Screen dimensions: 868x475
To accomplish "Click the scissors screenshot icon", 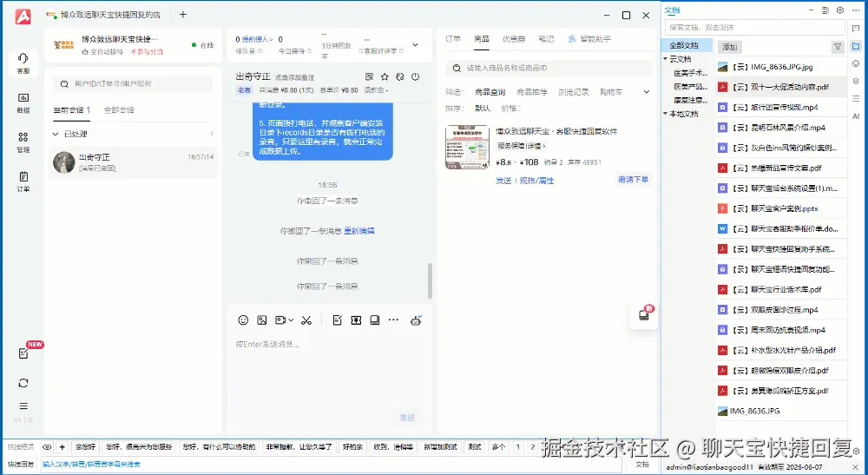I will click(x=306, y=320).
